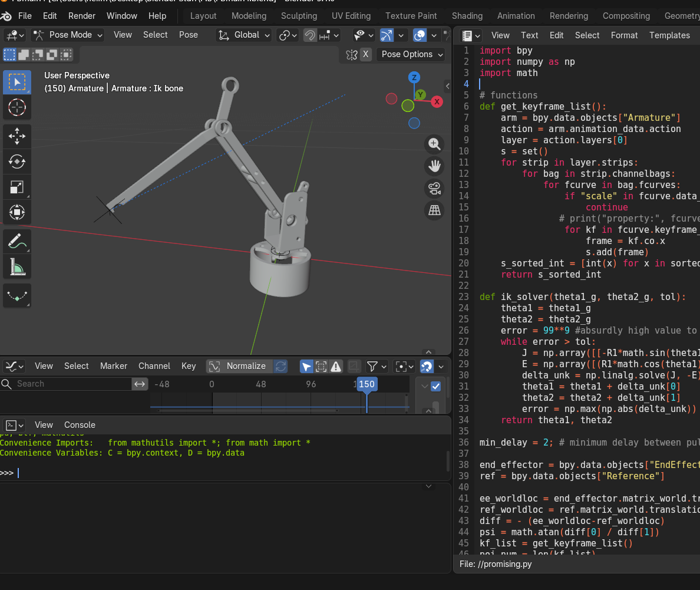Open Templates menu in text editor
Viewport: 700px width, 590px height.
point(669,35)
